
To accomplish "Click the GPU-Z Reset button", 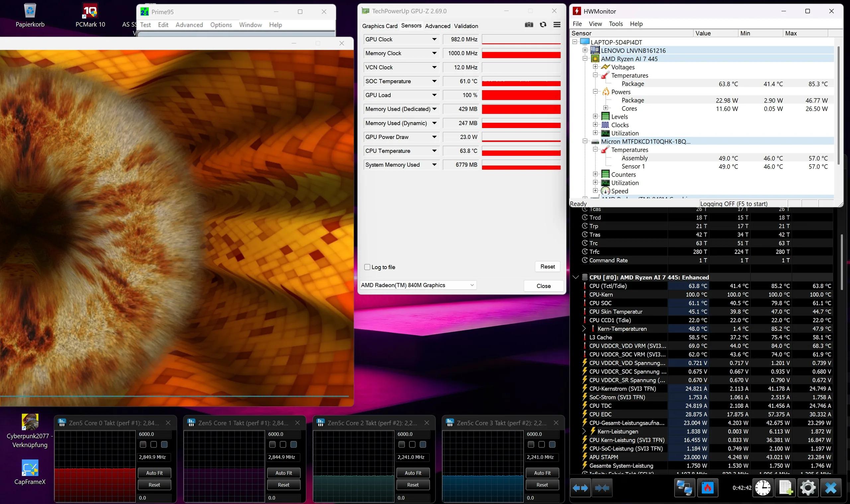I will (x=547, y=267).
